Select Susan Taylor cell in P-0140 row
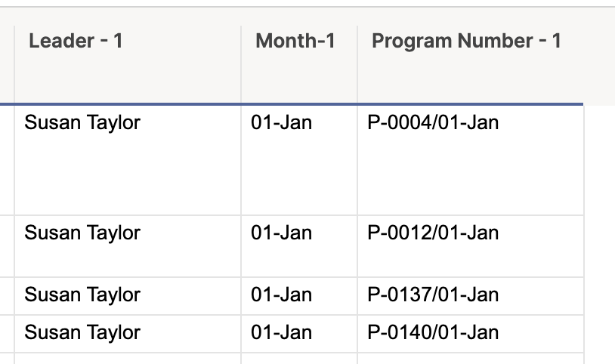The image size is (615, 364). pos(128,334)
